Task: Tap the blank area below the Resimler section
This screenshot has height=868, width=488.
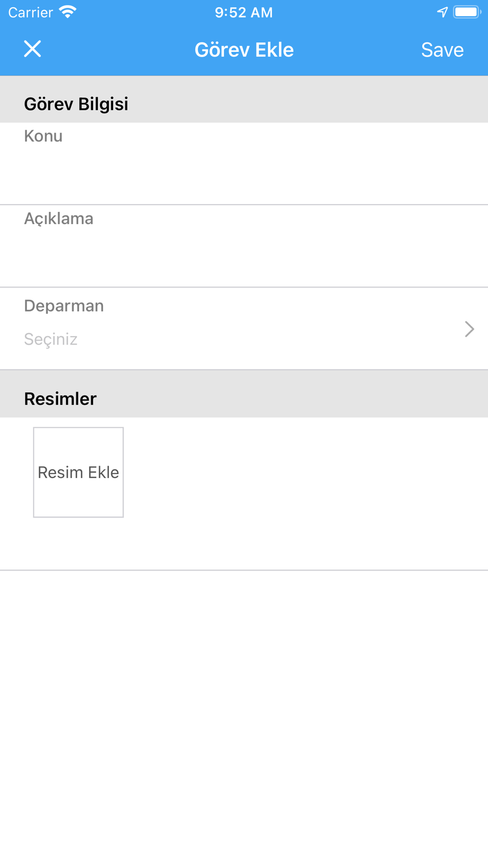Action: point(244,719)
